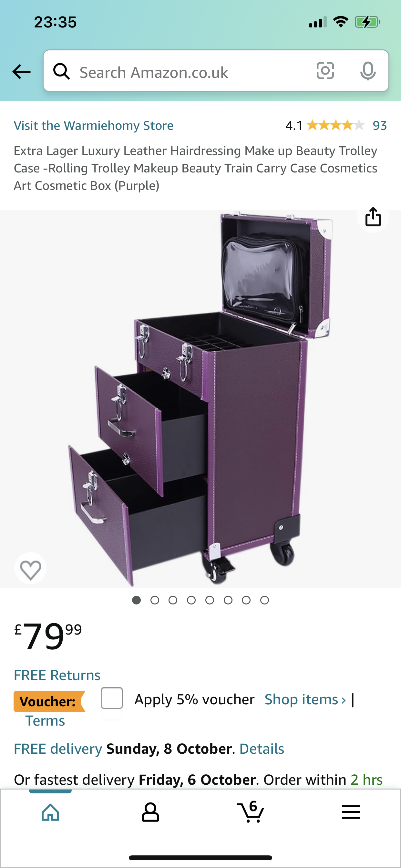
Task: Open the shopping cart with 6 items
Action: pyautogui.click(x=250, y=812)
